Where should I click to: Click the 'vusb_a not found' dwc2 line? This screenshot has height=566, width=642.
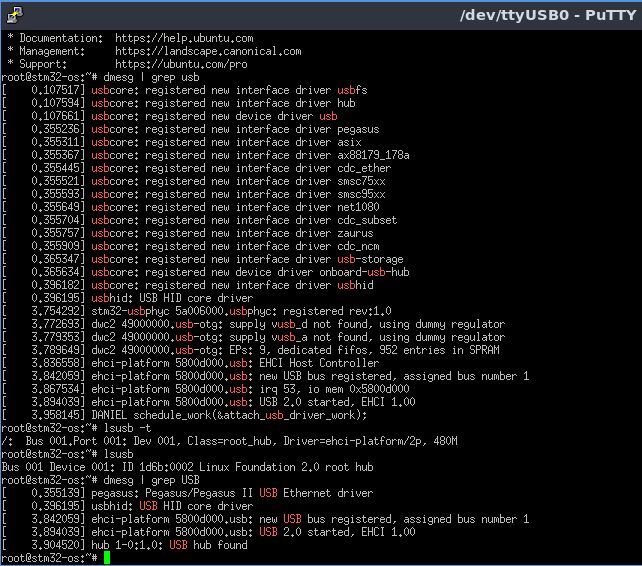coord(253,337)
